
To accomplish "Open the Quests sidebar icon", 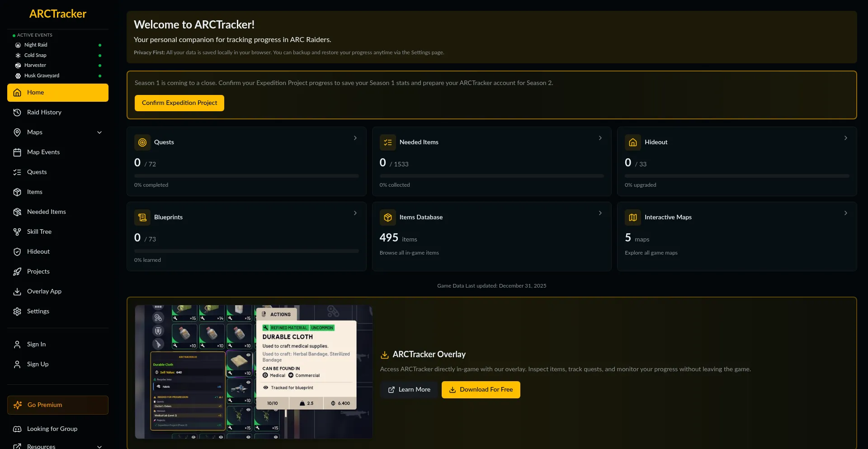I will tap(17, 172).
